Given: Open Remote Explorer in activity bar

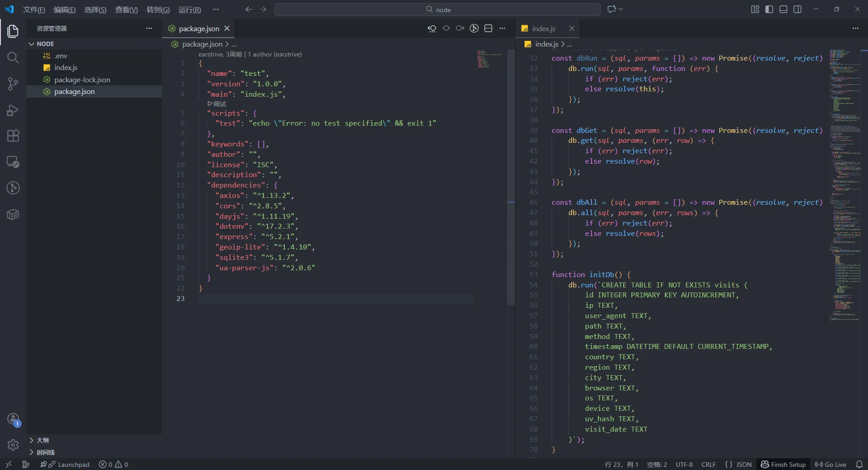Looking at the screenshot, I should pyautogui.click(x=13, y=162).
